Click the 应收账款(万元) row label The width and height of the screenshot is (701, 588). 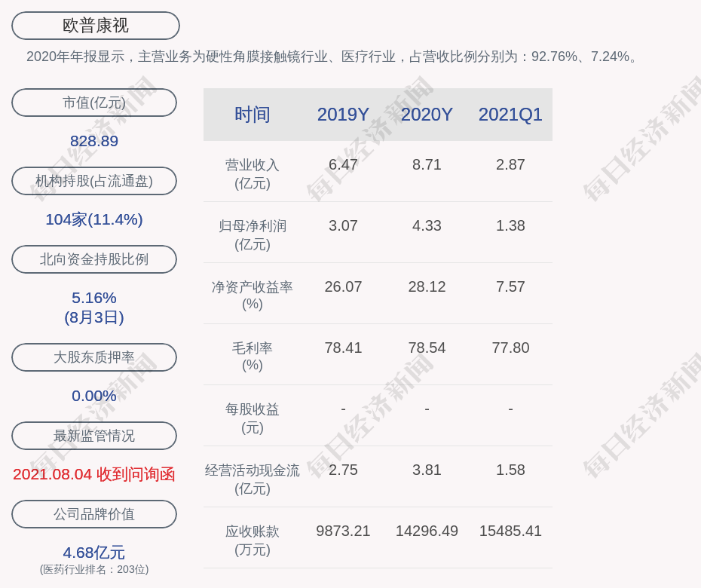tap(253, 541)
